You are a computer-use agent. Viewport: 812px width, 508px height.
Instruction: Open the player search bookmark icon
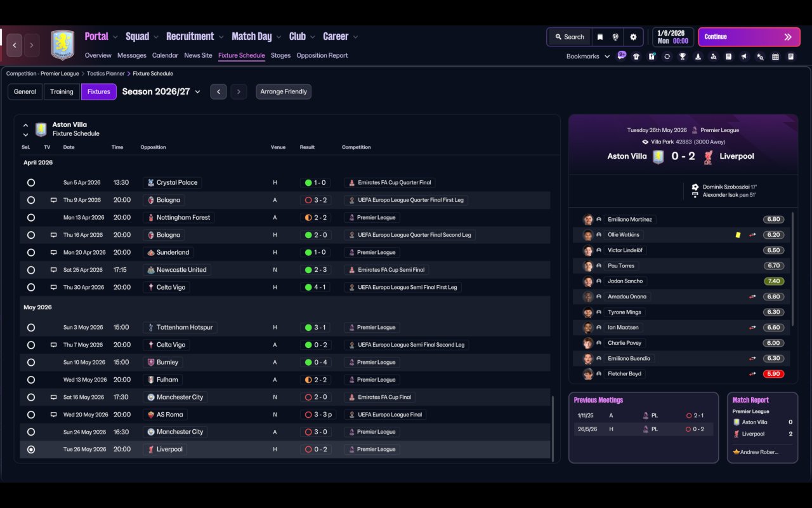coord(714,57)
